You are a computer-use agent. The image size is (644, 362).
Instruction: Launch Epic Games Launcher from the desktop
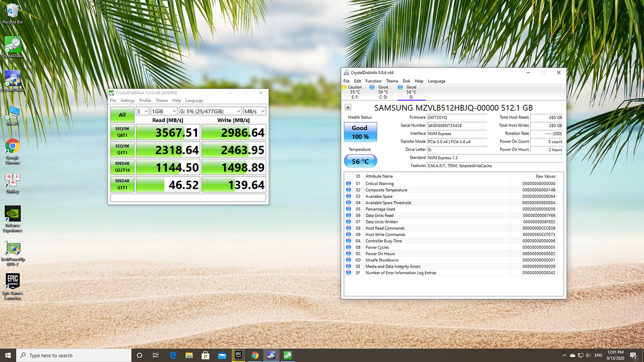tap(13, 287)
